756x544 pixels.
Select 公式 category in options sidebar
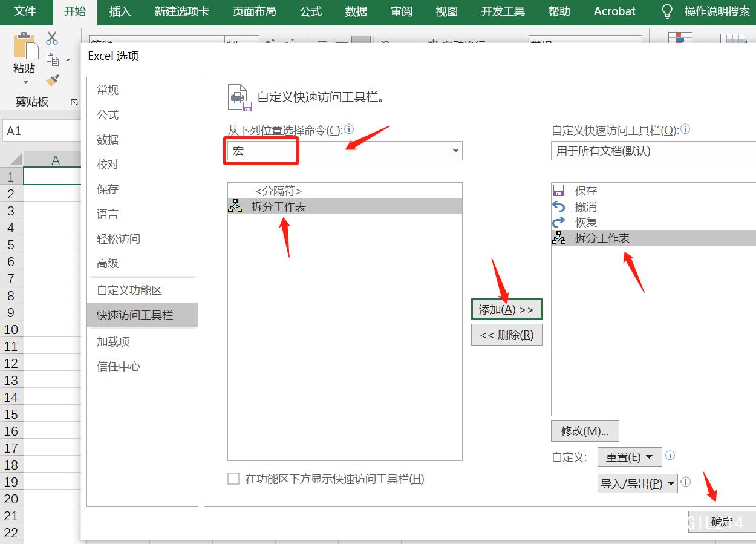tap(142, 115)
